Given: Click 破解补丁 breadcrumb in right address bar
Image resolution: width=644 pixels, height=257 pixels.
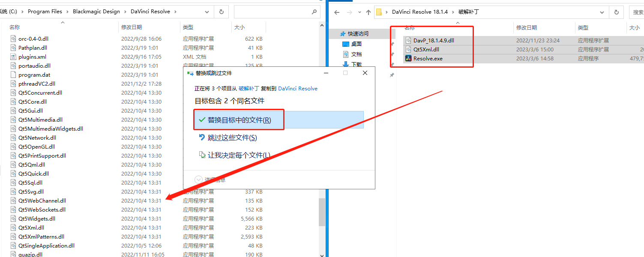Looking at the screenshot, I should tap(469, 12).
